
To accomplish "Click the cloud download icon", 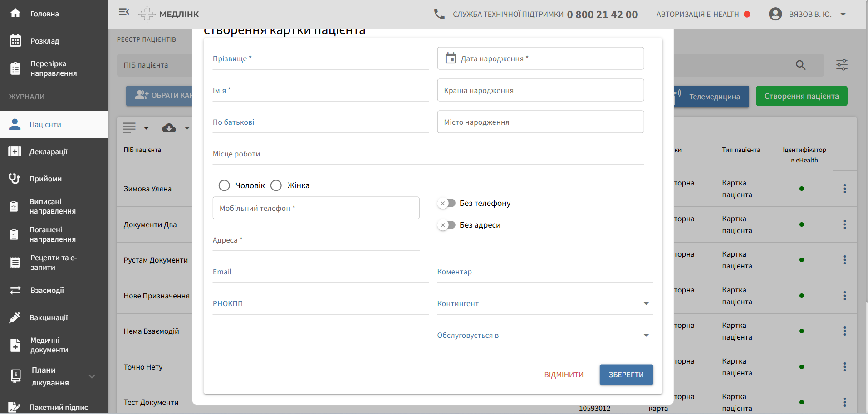I will point(169,128).
